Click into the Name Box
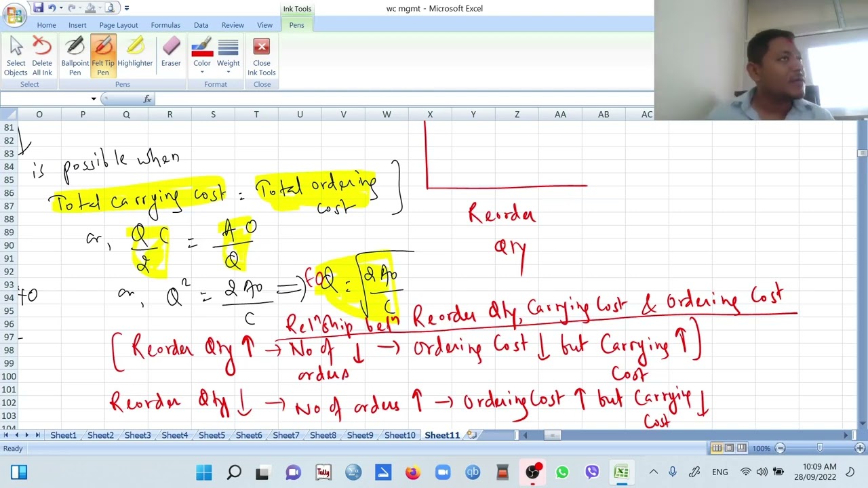This screenshot has width=868, height=488. point(44,99)
